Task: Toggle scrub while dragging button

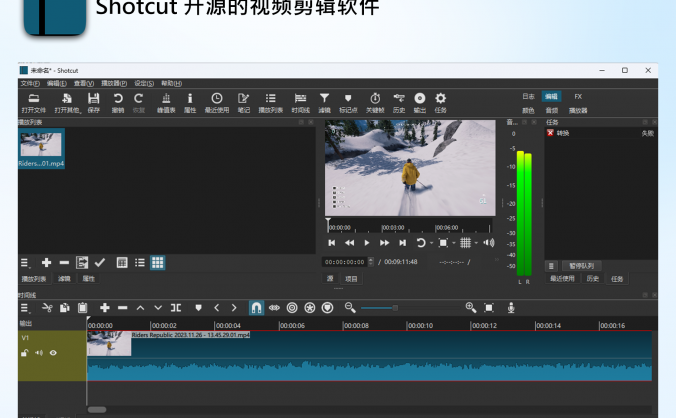Action: [x=274, y=308]
